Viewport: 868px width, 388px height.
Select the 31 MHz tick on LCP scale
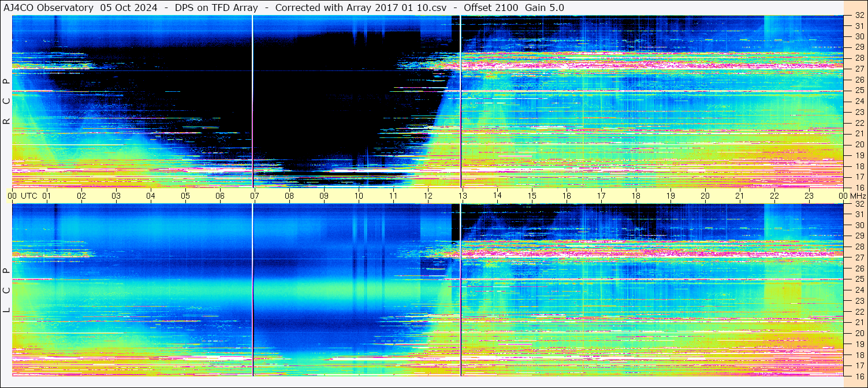(x=859, y=215)
